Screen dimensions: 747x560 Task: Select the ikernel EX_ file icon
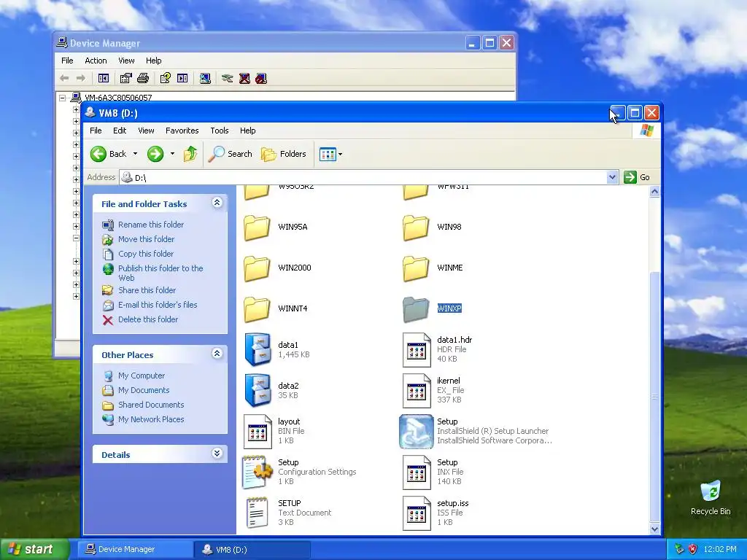(x=417, y=391)
